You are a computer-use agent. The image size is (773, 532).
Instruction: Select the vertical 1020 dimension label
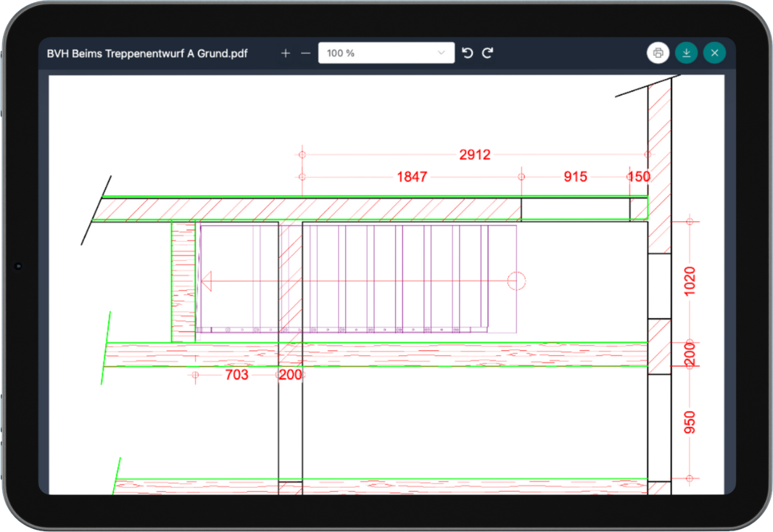pos(690,281)
